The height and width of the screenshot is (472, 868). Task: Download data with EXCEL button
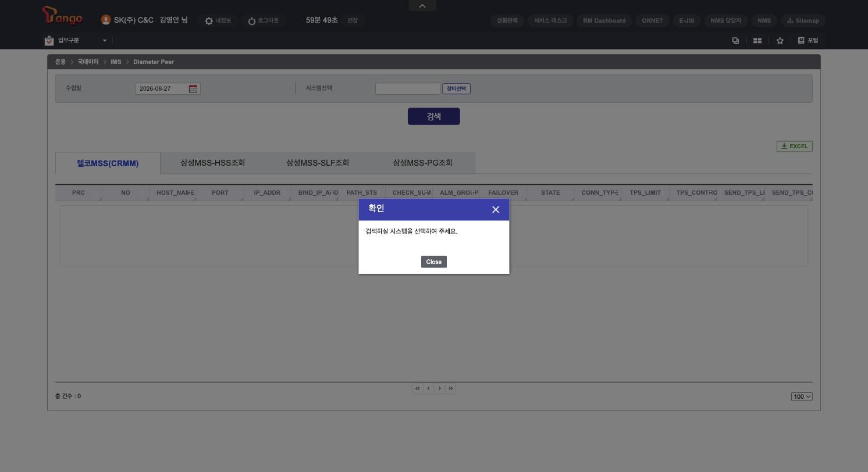[x=795, y=146]
